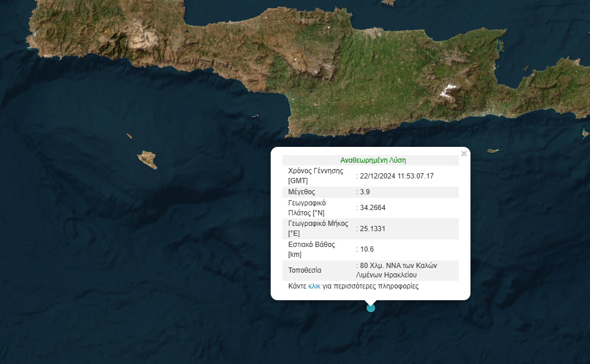The image size is (590, 364).
Task: Click the small islet right of popup
Action: (x=493, y=150)
